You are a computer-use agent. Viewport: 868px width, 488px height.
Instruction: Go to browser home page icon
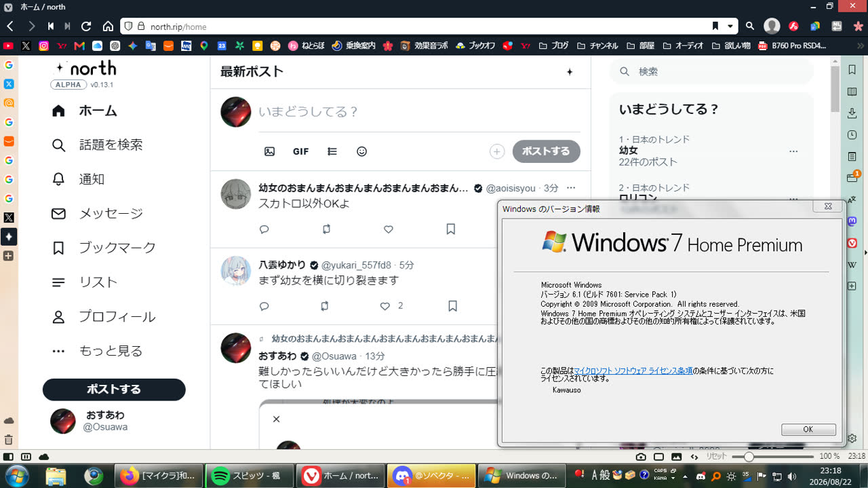tap(108, 26)
